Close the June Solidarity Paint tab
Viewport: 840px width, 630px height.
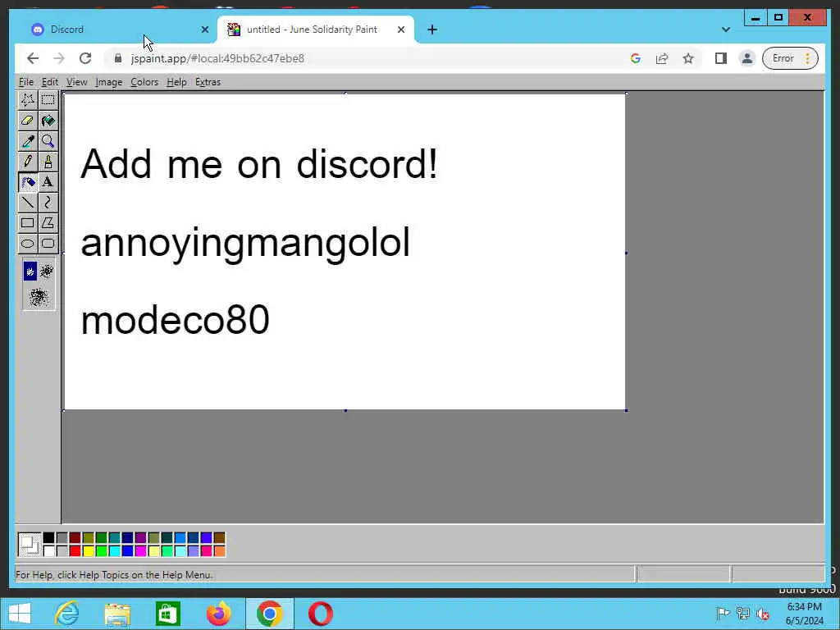tap(400, 30)
